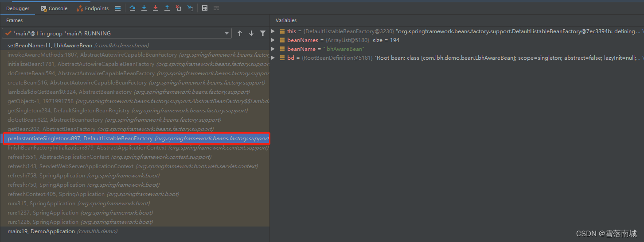Screen dimensions: 644x242
Task: Select the finishBeanFactoryInitialization:879 frame
Action: [135, 148]
